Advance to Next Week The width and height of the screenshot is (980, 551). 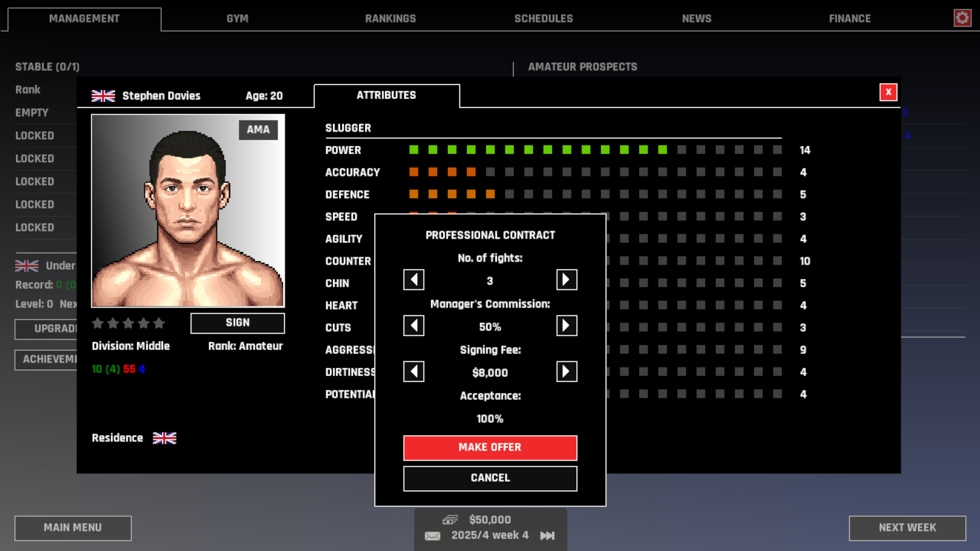pyautogui.click(x=907, y=528)
